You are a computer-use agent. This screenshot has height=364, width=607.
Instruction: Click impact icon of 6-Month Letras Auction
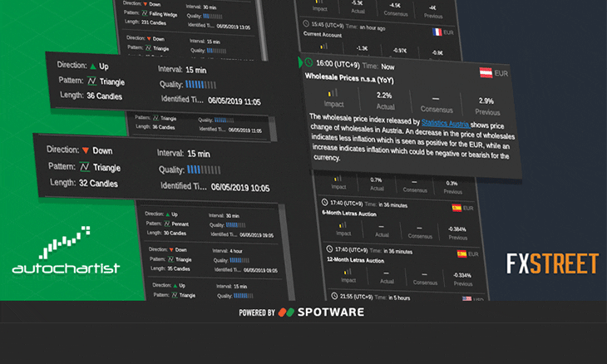[343, 224]
